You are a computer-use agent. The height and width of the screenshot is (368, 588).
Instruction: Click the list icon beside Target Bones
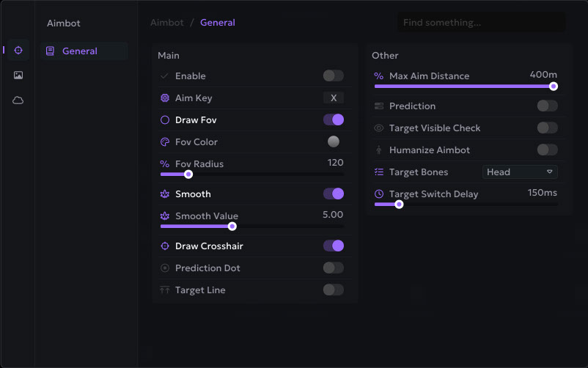tap(379, 172)
